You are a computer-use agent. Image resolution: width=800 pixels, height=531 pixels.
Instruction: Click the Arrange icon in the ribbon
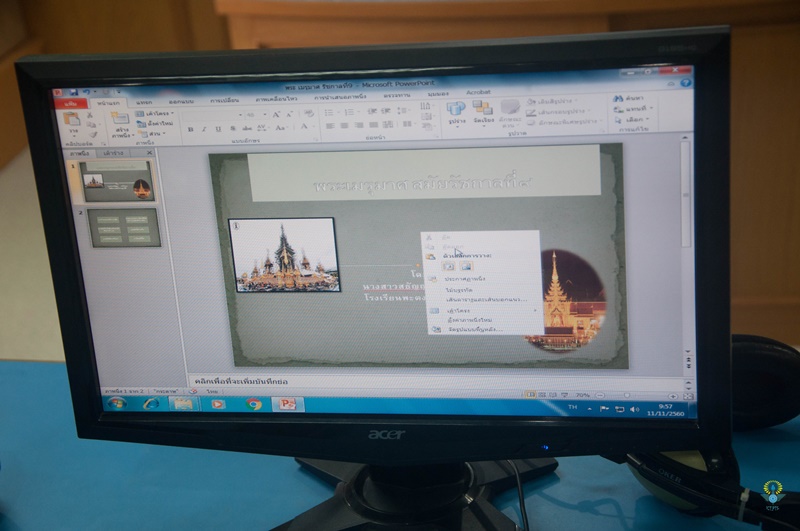483,109
